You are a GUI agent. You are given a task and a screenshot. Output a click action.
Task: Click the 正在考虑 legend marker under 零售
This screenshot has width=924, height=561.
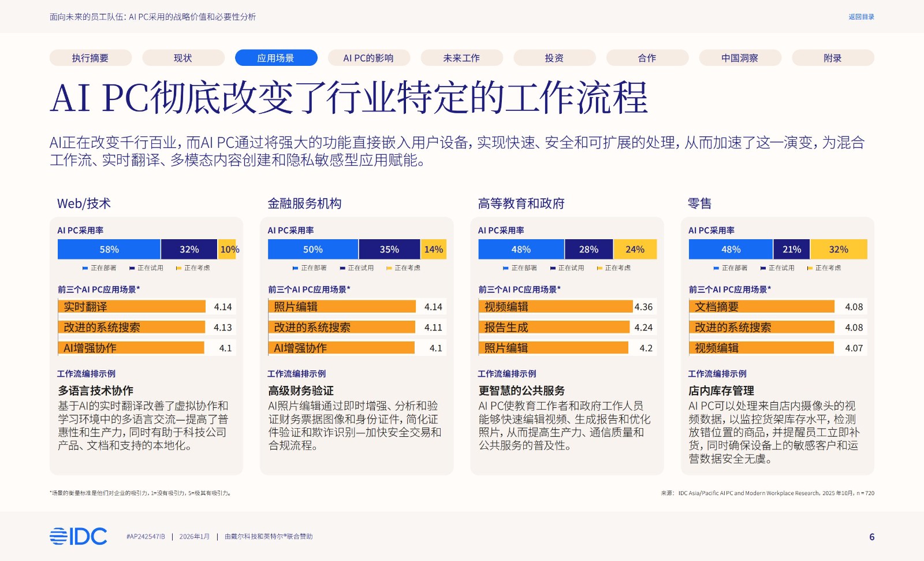point(810,268)
